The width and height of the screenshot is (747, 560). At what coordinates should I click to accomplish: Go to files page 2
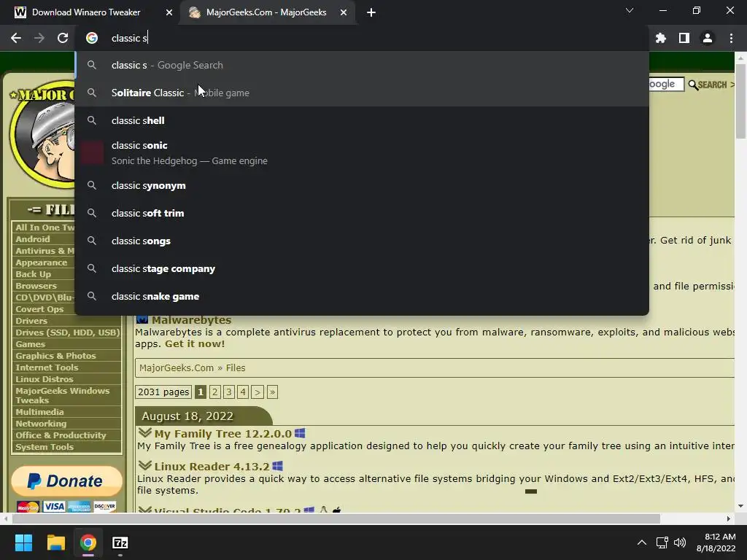coord(215,392)
